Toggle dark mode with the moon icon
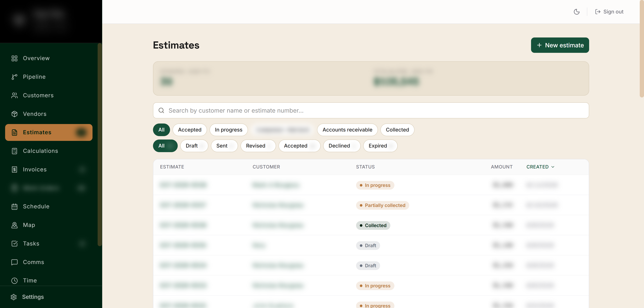644x308 pixels. point(577,12)
